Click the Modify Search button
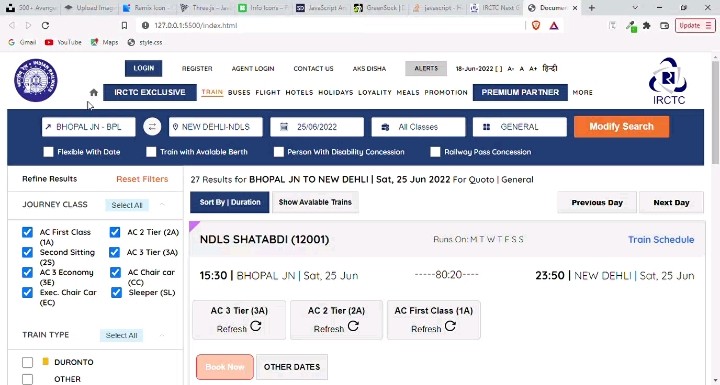Screen dimensions: 720x385 621,127
